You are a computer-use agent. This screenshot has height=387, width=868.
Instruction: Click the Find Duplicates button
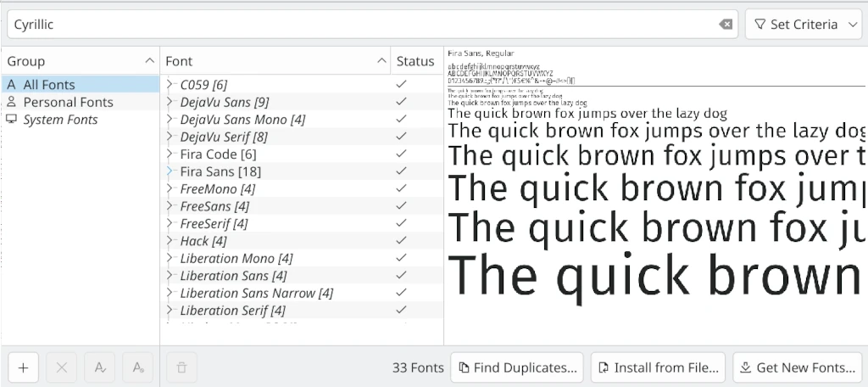[517, 367]
